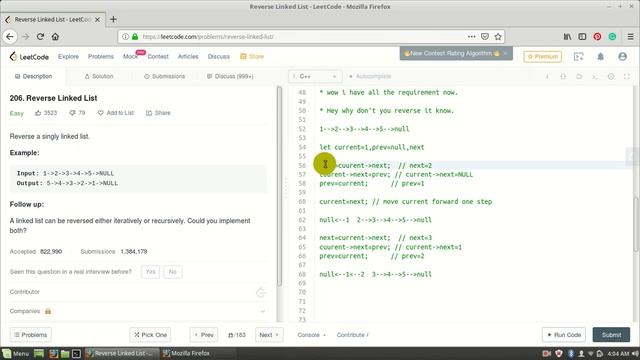Open the file manager from the taskbar

[64, 353]
